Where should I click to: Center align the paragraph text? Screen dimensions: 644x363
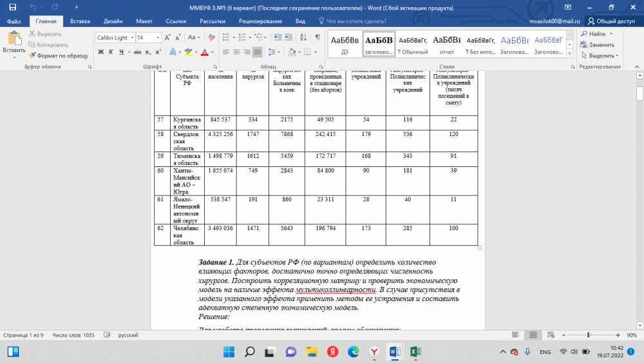click(236, 52)
